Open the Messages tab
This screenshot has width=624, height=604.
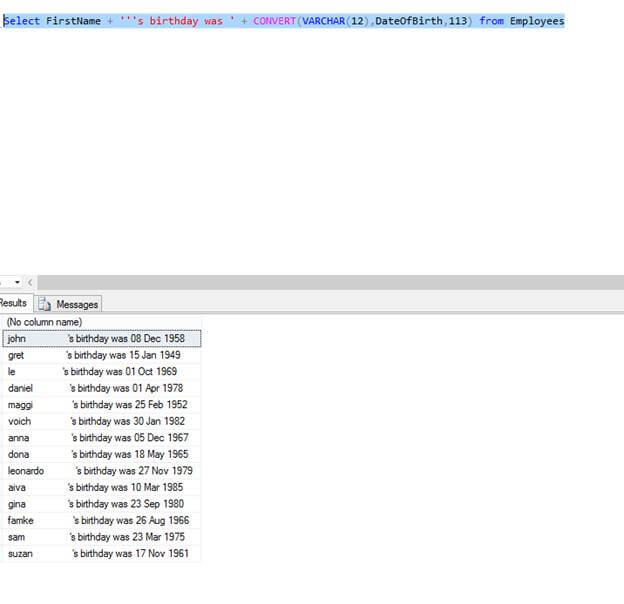click(68, 304)
